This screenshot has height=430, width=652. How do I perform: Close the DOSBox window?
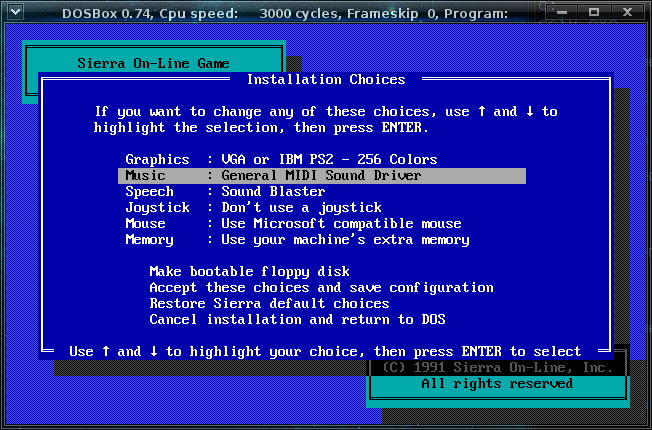[627, 12]
